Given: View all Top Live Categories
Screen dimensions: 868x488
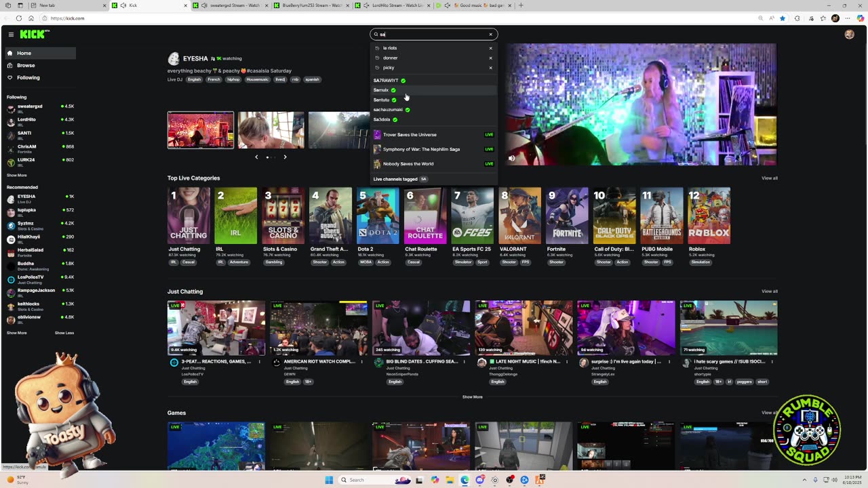Looking at the screenshot, I should (770, 178).
